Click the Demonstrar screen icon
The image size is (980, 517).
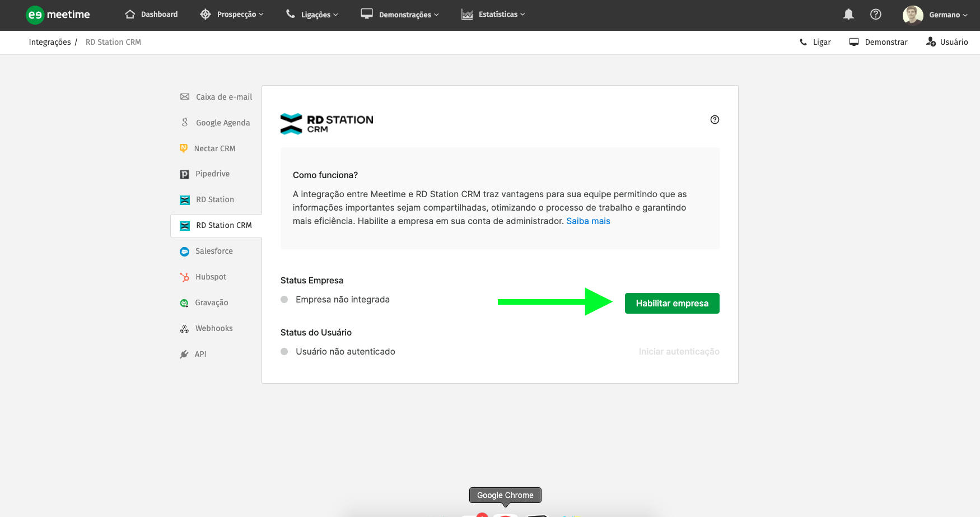tap(854, 42)
